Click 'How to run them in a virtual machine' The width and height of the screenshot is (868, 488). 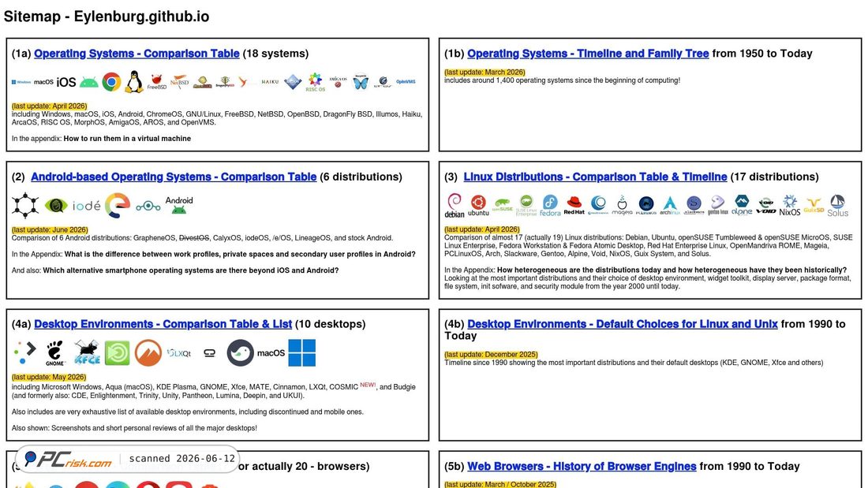(x=127, y=139)
